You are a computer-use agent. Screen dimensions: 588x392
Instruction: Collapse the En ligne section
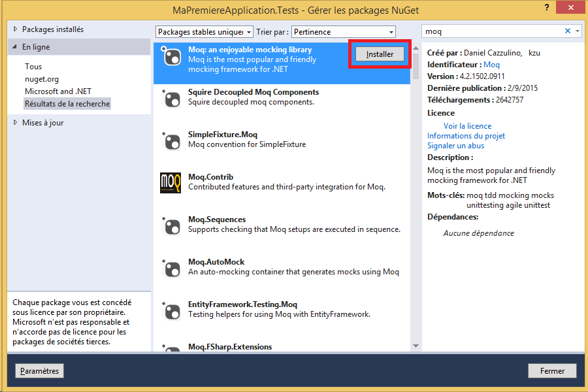click(x=14, y=47)
